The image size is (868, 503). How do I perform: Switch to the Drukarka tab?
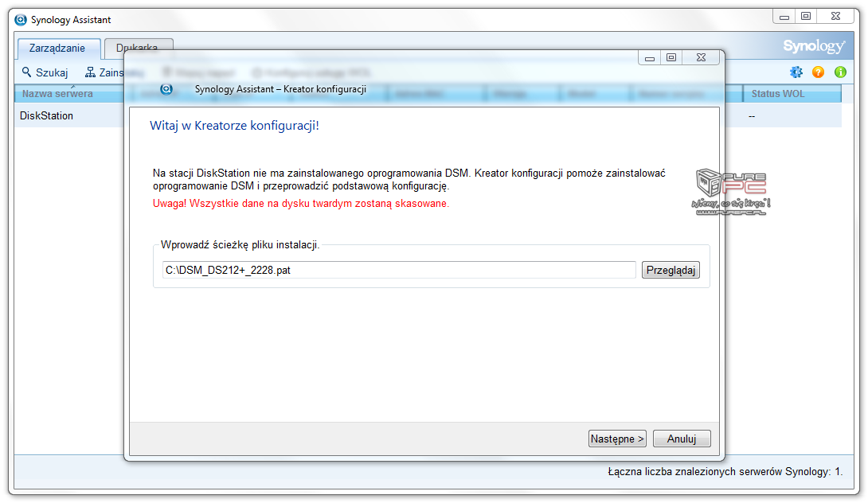(x=139, y=48)
